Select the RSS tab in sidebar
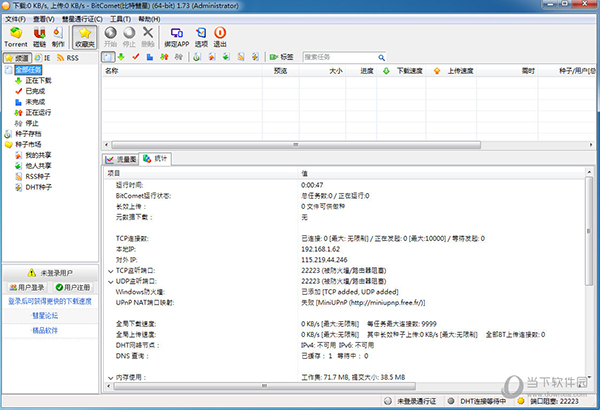This screenshot has width=600, height=410. [68, 58]
